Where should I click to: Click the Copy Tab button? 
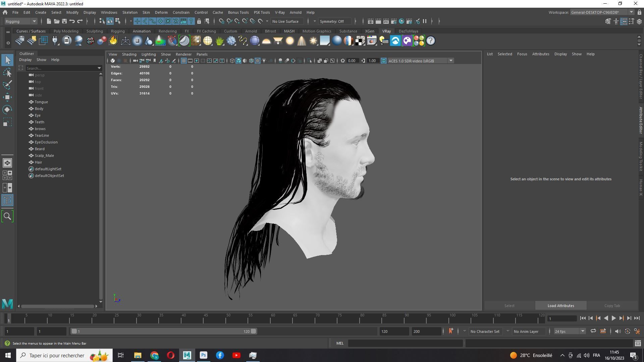[x=612, y=306]
